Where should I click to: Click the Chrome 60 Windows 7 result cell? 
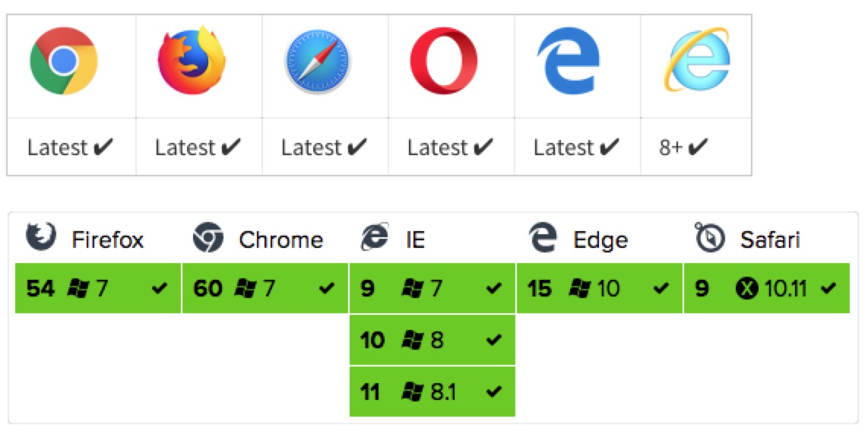coord(265,288)
